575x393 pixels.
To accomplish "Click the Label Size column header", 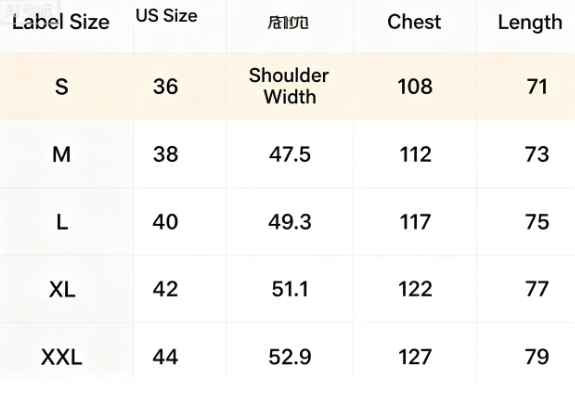I will click(61, 22).
